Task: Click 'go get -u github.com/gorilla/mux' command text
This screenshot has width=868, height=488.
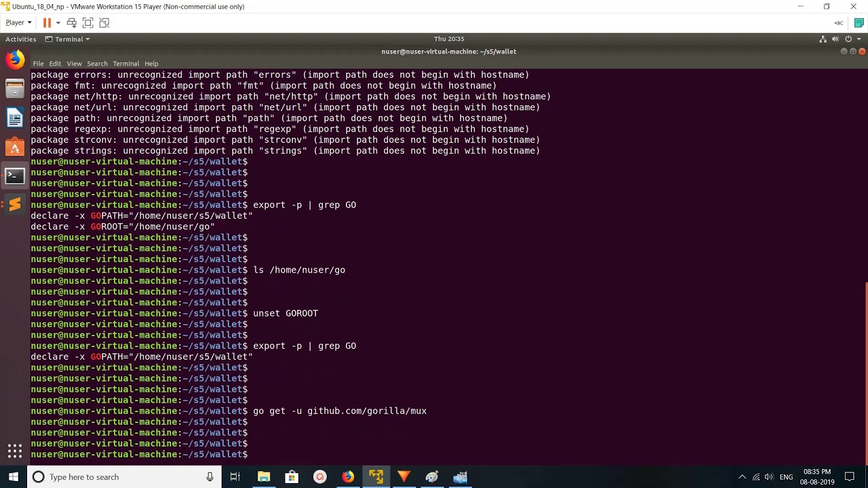Action: [340, 411]
